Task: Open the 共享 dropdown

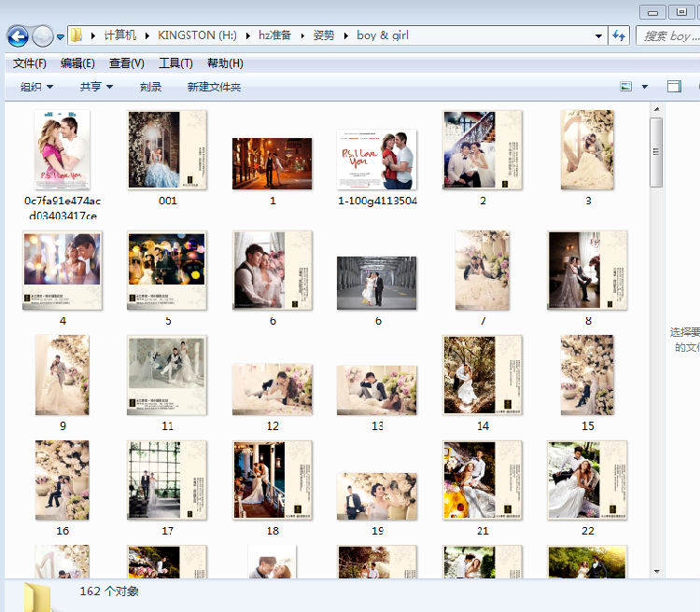Action: point(96,87)
